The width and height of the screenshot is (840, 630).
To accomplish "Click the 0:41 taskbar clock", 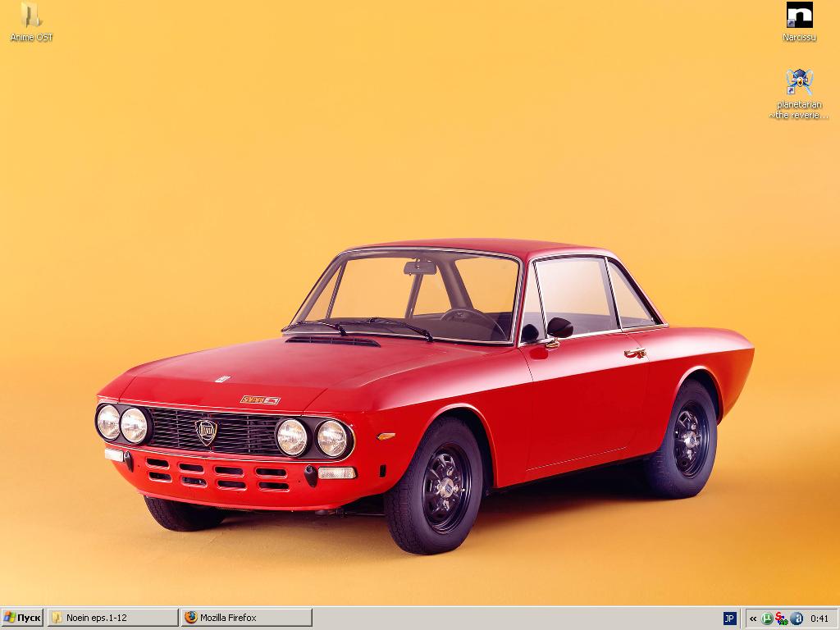I will pyautogui.click(x=819, y=619).
